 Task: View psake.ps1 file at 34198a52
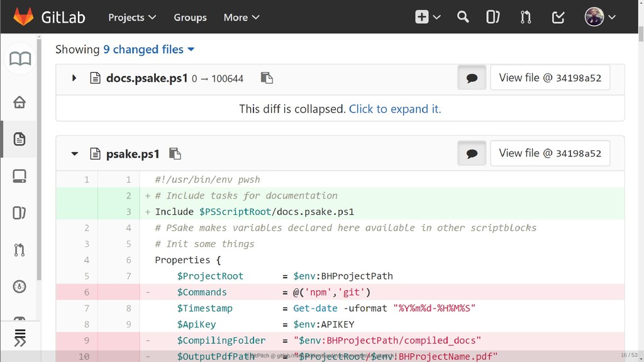pyautogui.click(x=550, y=153)
